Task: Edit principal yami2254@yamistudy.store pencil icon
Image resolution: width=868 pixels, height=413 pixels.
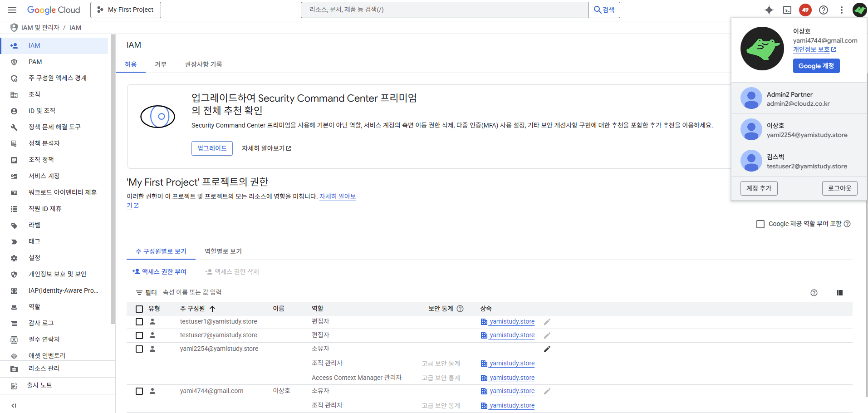Action: click(547, 349)
